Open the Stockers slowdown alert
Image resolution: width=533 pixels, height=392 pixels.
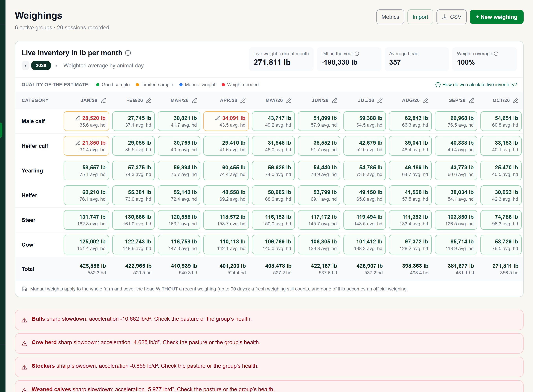click(269, 367)
